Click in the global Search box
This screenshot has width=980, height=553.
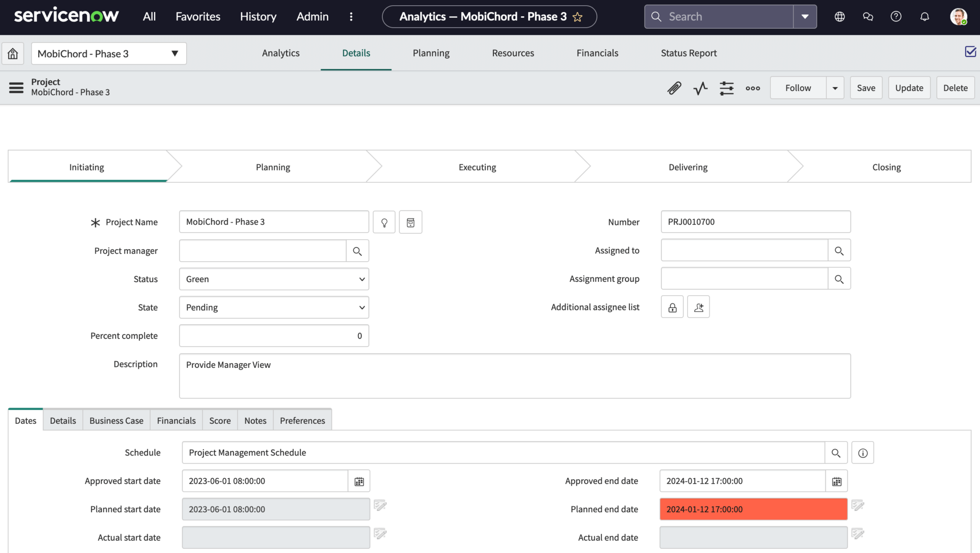tap(719, 17)
